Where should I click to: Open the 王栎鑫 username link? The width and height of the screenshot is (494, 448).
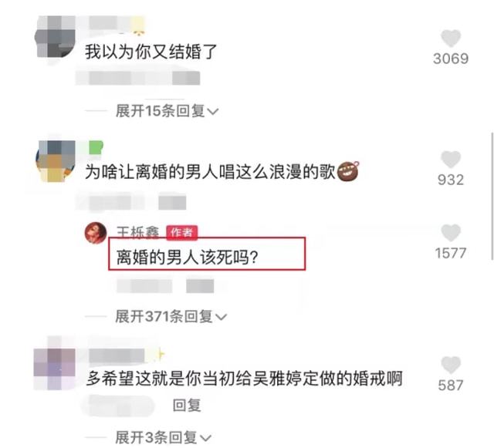(137, 233)
